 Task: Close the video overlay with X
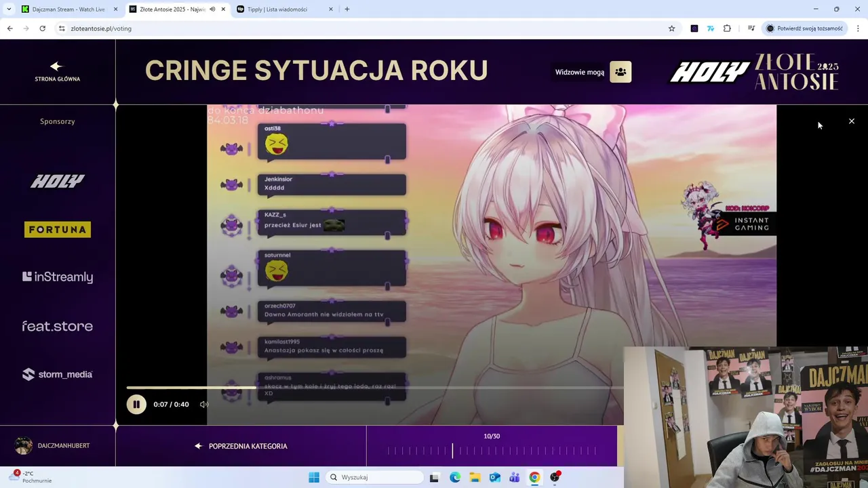pos(852,121)
